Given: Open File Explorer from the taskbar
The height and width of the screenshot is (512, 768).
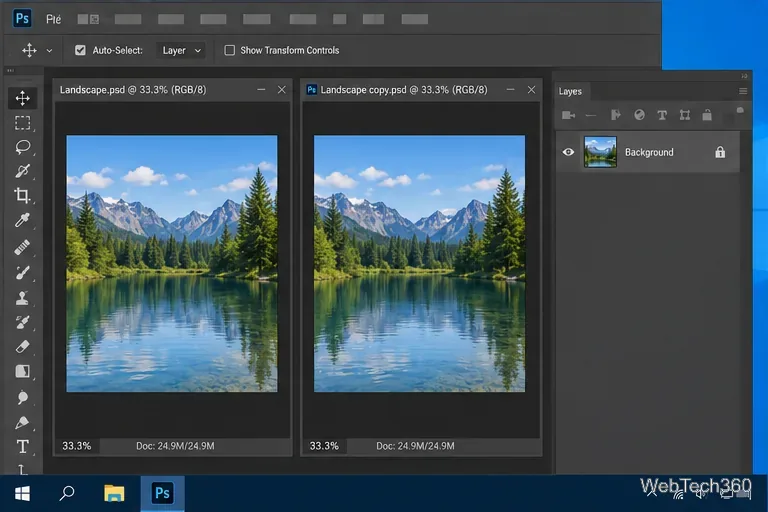Looking at the screenshot, I should (x=114, y=493).
